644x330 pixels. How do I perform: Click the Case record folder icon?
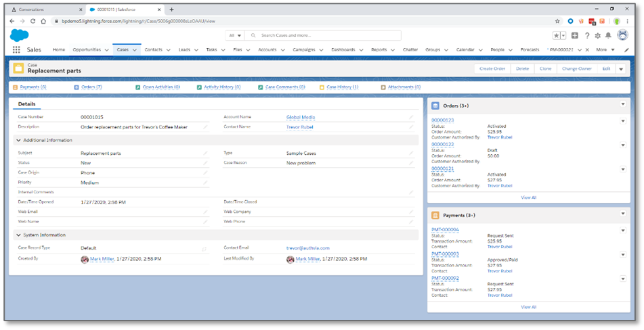[18, 68]
